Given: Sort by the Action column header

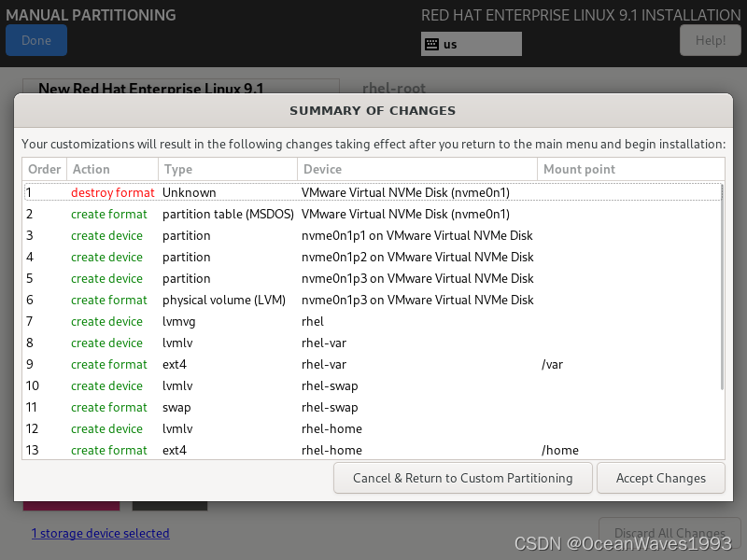Looking at the screenshot, I should pyautogui.click(x=112, y=170).
